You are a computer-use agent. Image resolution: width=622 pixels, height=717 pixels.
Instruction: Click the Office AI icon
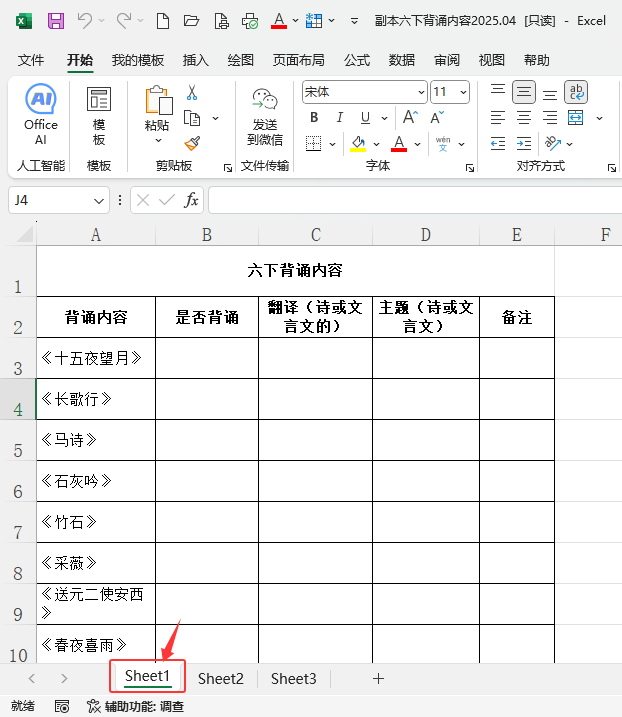coord(41,114)
